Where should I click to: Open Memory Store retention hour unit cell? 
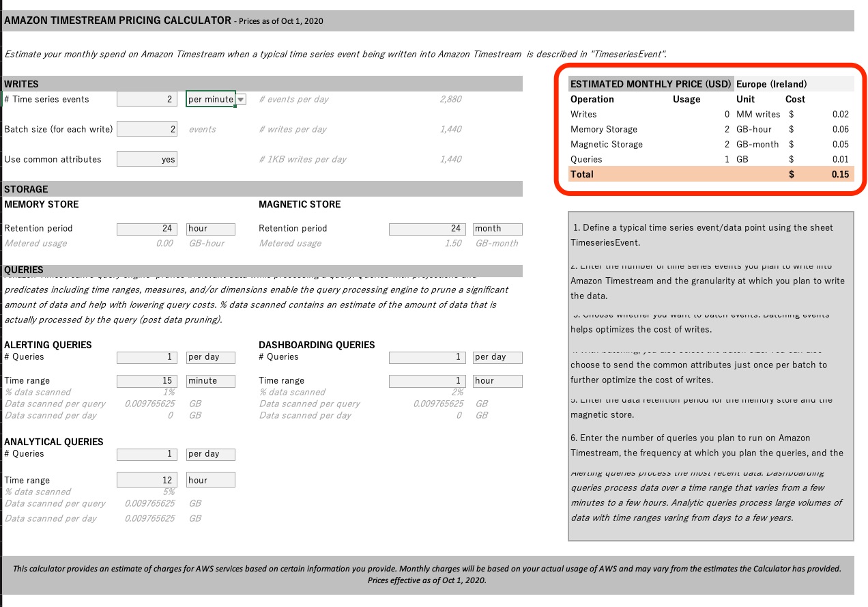(211, 229)
